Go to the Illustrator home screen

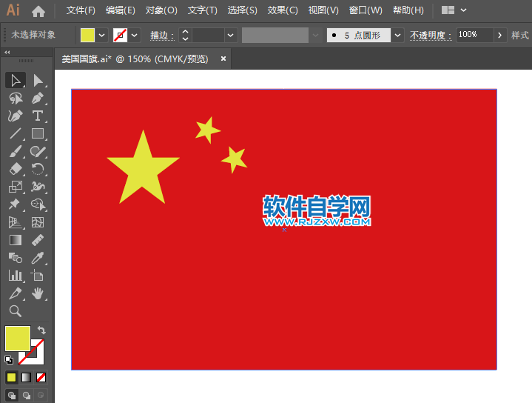(38, 11)
